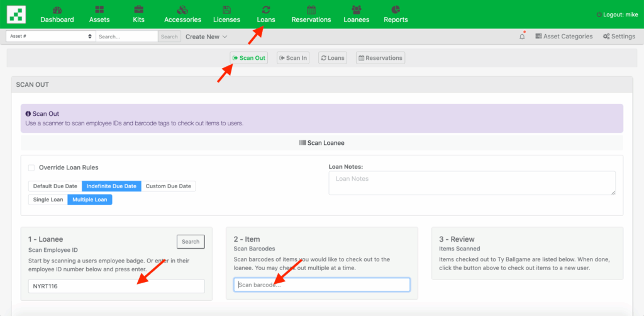This screenshot has height=316, width=644.
Task: Select Default Due Date option
Action: click(x=55, y=186)
